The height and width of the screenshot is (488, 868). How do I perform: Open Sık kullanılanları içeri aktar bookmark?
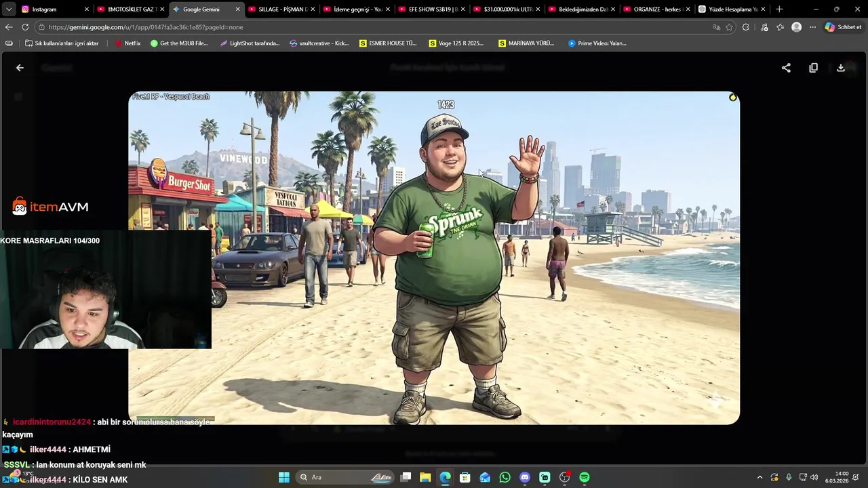tap(62, 43)
